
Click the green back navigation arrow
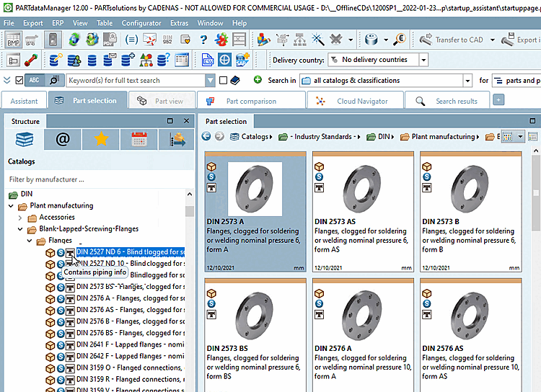[206, 136]
